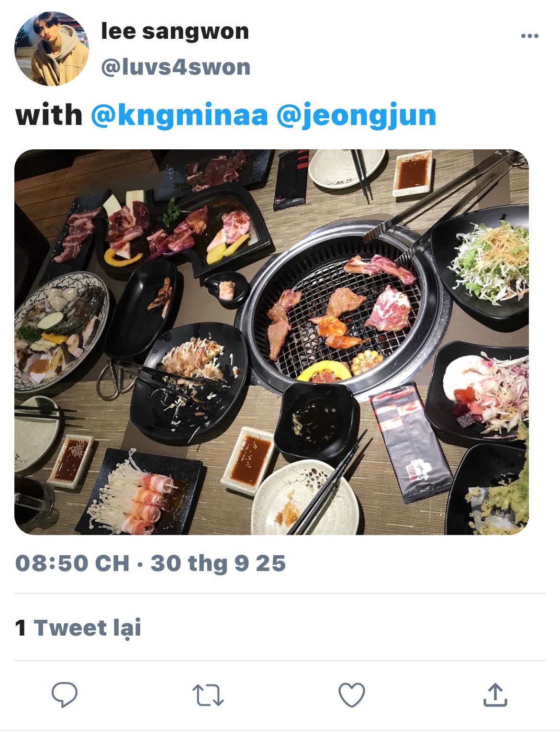Open the @jeongjun mention
Screen dimensions: 560x739
(x=357, y=115)
